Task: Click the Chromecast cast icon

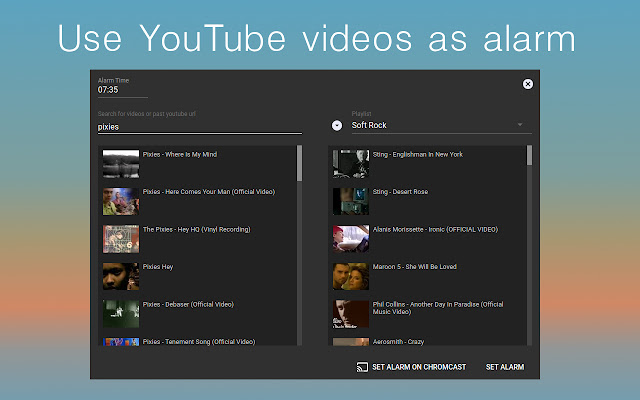Action: [x=362, y=367]
